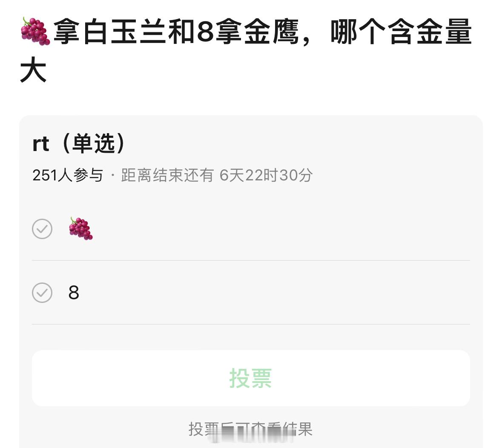Screen dimensions: 502x448
Task: Tap the 投票 vote button
Action: click(x=251, y=378)
